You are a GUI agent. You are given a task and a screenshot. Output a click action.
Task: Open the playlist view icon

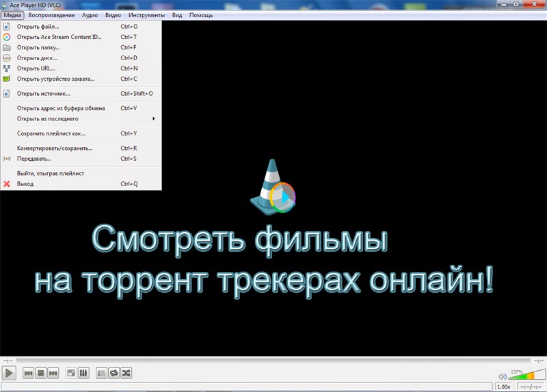(x=101, y=373)
